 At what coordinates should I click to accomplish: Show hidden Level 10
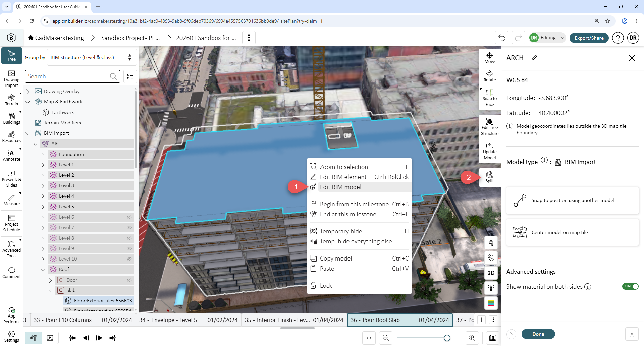point(129,259)
